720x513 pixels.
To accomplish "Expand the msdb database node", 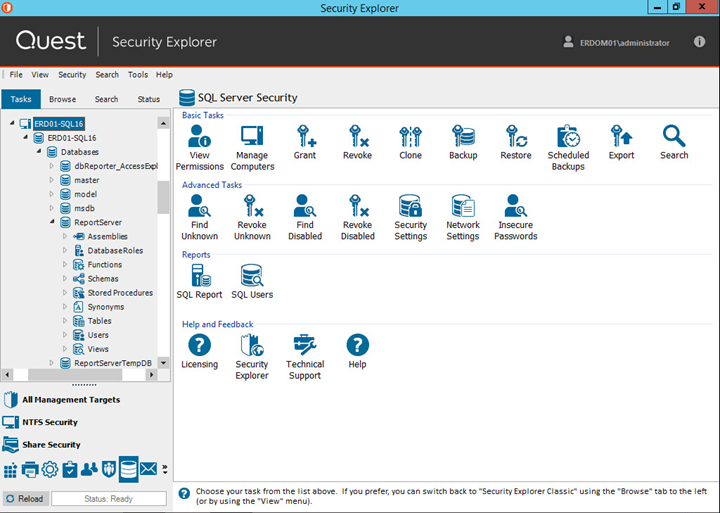I will pyautogui.click(x=52, y=208).
